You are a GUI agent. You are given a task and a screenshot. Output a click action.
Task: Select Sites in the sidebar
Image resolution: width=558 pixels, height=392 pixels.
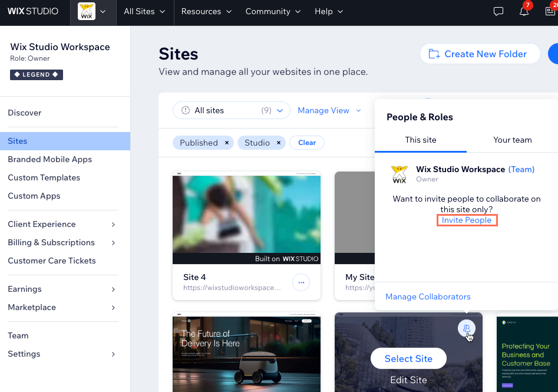(x=65, y=141)
